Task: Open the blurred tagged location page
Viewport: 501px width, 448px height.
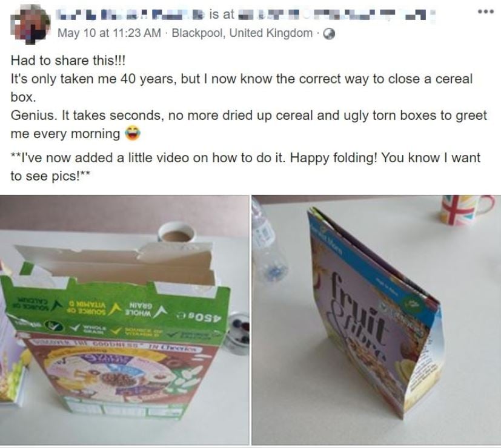Action: [336, 14]
